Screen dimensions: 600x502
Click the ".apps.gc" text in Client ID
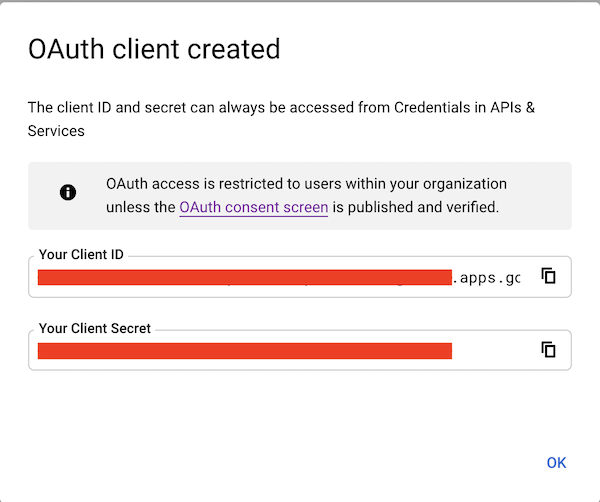point(486,277)
